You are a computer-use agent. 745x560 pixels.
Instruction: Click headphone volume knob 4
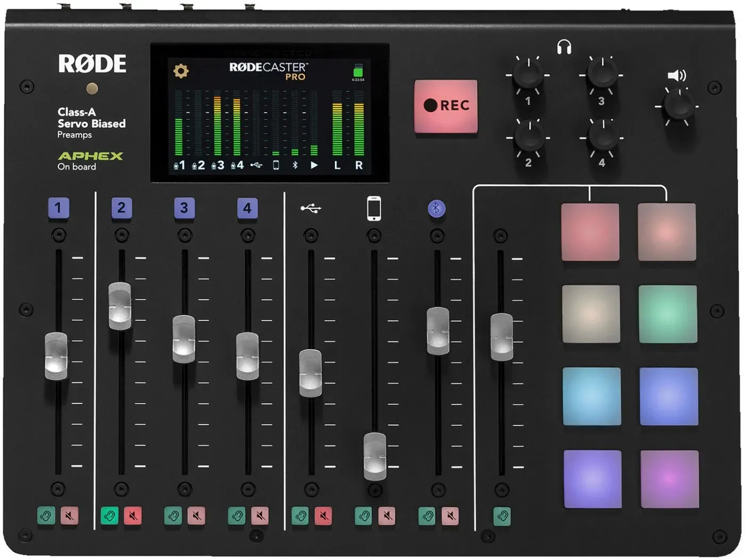point(603,136)
